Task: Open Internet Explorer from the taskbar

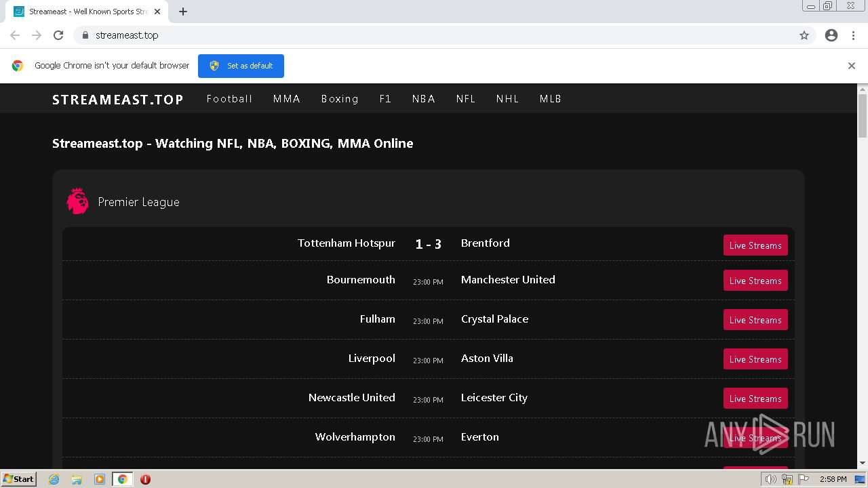Action: coord(54,479)
